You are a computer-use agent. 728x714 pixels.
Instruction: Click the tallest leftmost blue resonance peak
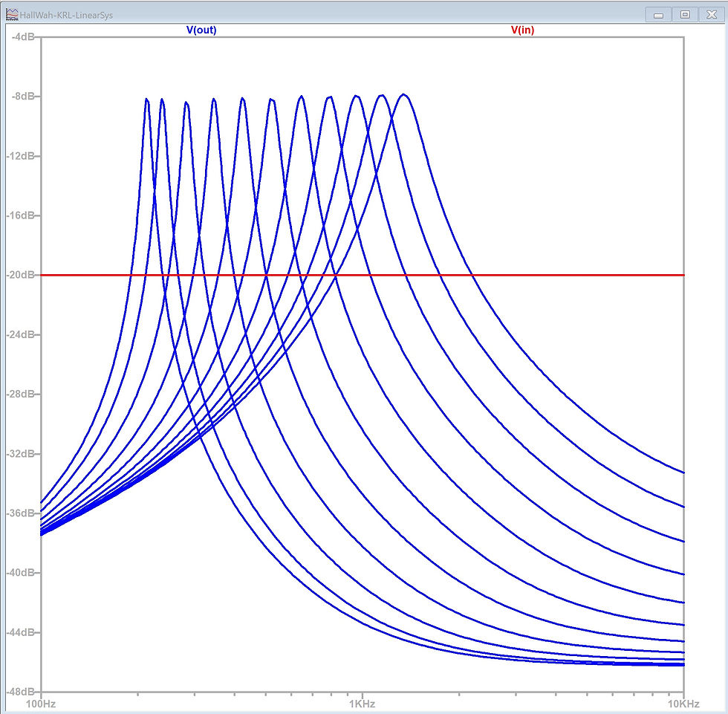click(148, 97)
